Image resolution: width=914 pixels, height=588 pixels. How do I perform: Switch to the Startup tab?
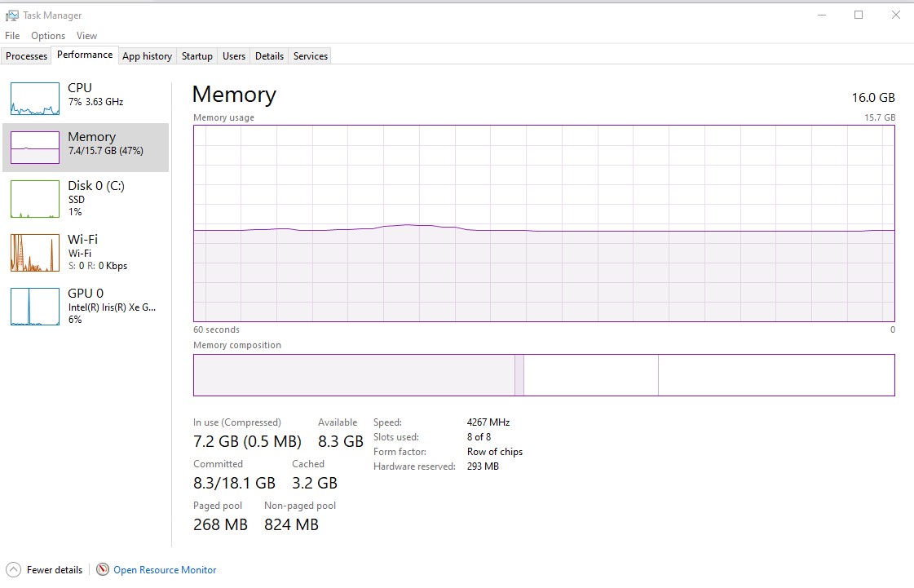[197, 56]
